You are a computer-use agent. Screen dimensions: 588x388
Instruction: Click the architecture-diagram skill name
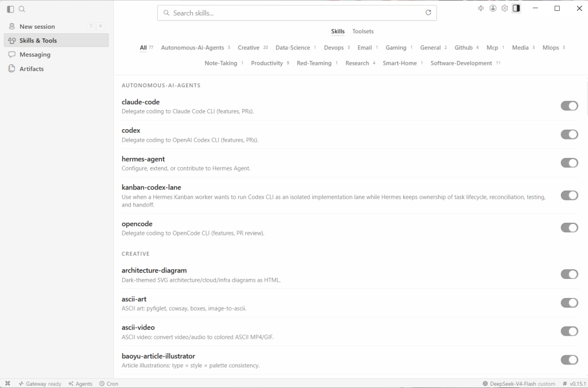point(154,270)
